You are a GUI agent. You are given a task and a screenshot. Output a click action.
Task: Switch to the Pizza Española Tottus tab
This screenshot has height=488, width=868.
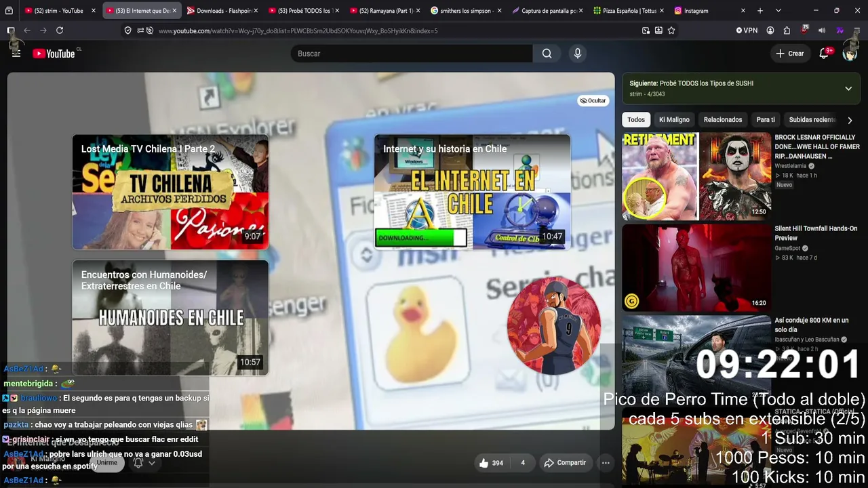(x=629, y=11)
